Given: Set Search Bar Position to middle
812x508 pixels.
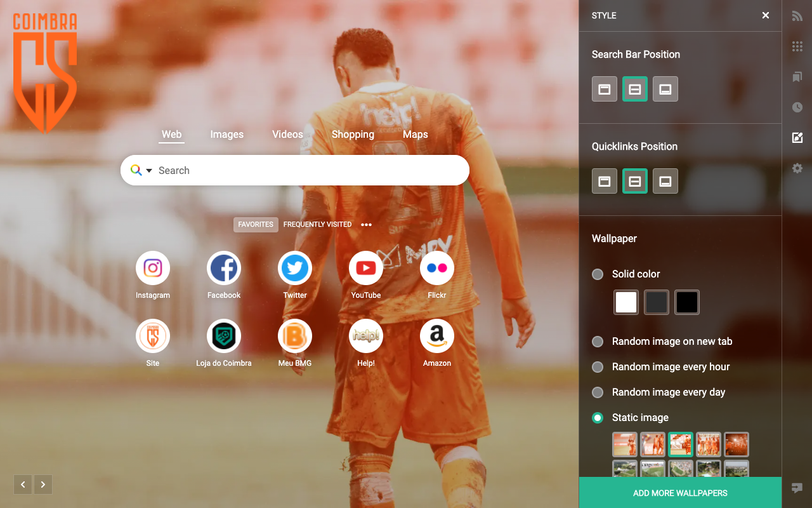Looking at the screenshot, I should [x=635, y=89].
